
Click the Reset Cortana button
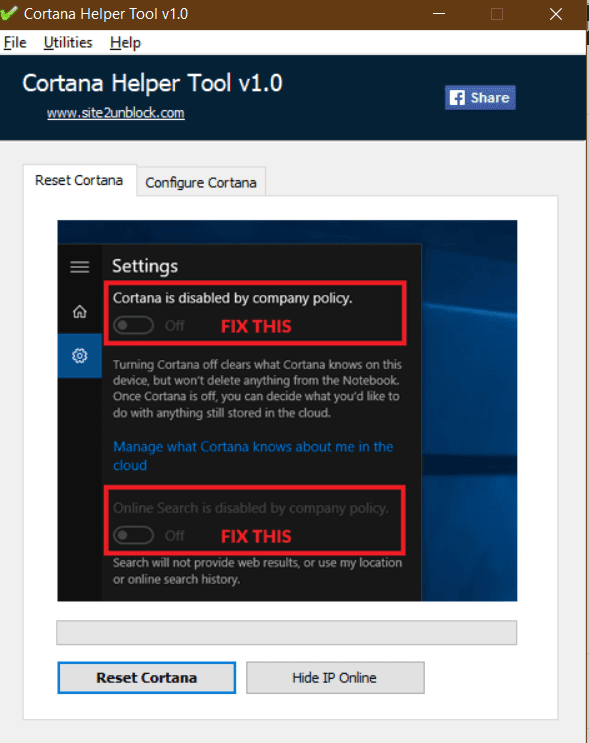point(146,678)
